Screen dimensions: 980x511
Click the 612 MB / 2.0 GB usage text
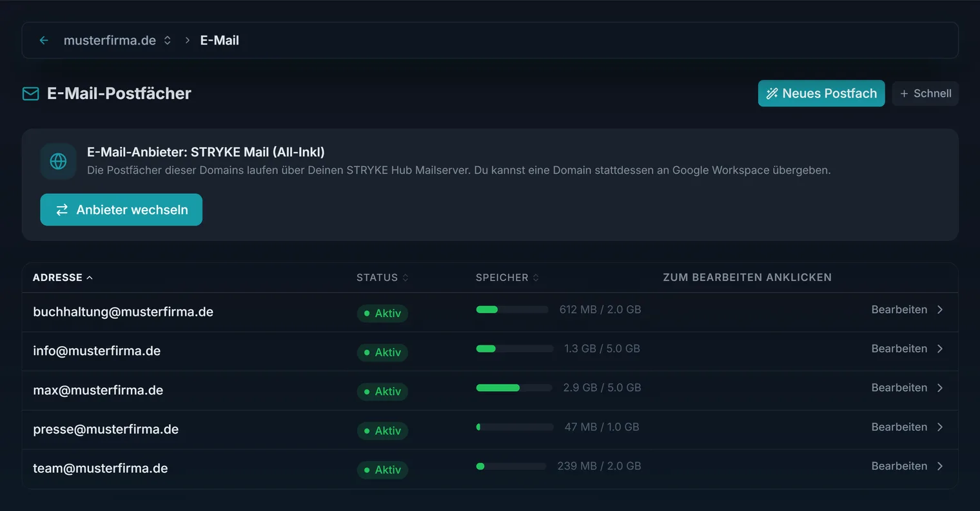[x=600, y=310]
